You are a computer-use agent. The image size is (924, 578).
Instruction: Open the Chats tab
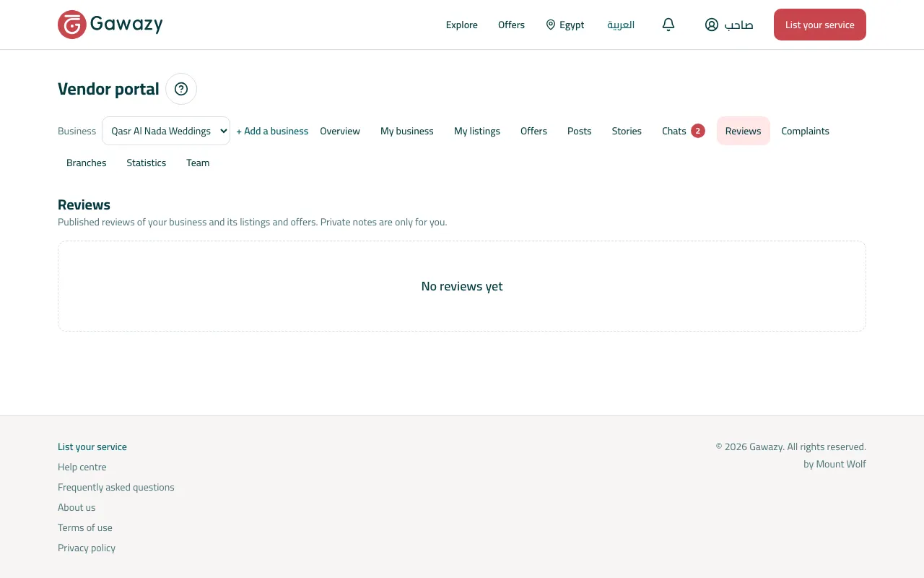tap(683, 131)
